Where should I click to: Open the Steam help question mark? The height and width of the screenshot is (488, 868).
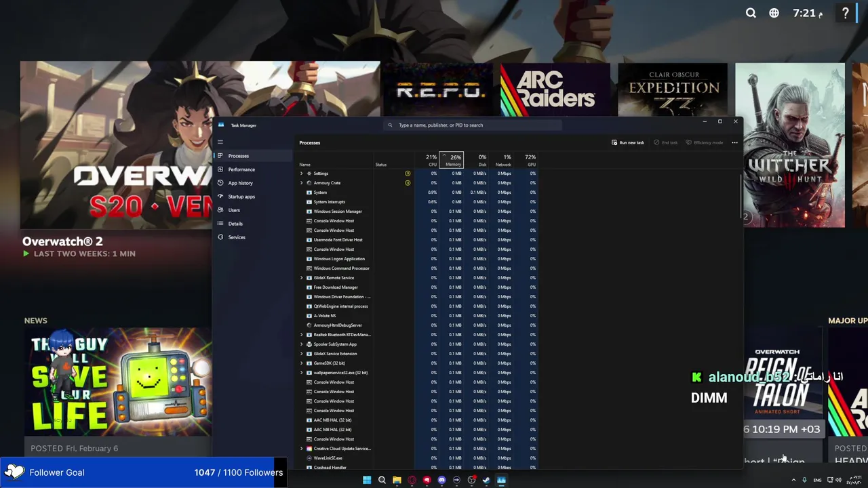pyautogui.click(x=846, y=13)
